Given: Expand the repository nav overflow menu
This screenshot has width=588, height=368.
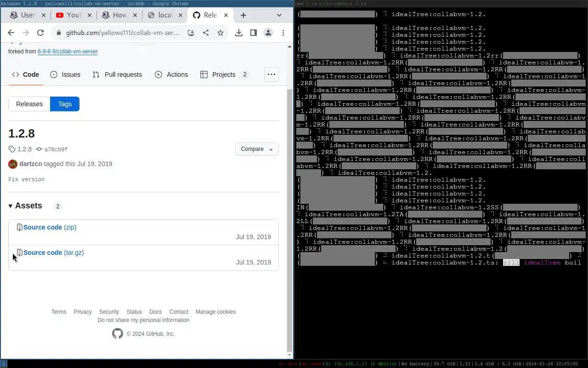Looking at the screenshot, I should (271, 75).
